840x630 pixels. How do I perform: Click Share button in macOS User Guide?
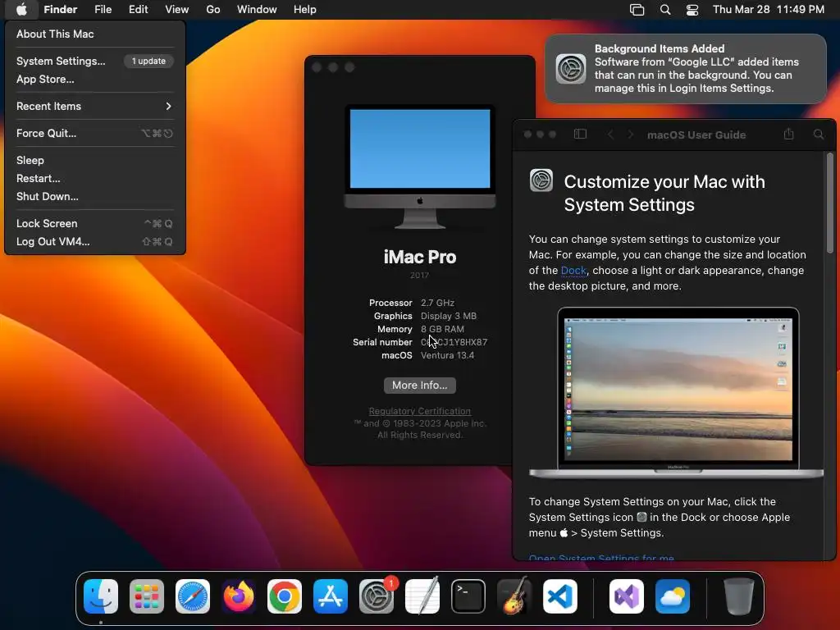click(788, 134)
